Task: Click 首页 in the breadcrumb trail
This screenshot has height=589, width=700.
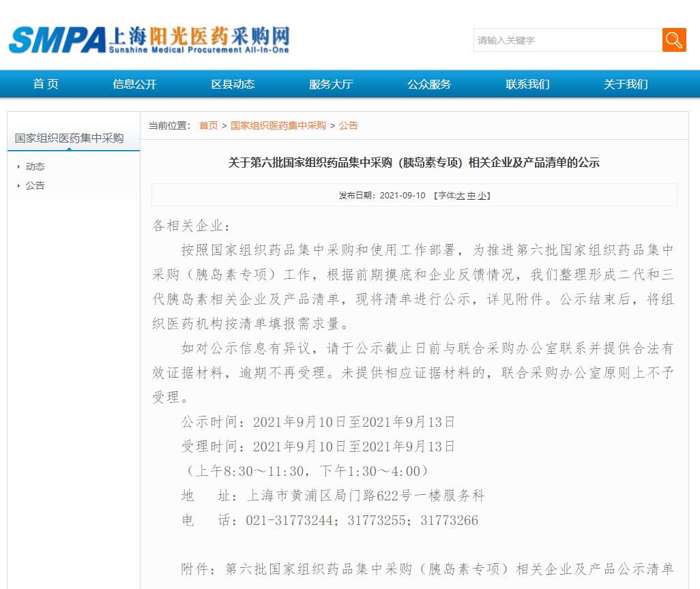Action: (x=209, y=125)
